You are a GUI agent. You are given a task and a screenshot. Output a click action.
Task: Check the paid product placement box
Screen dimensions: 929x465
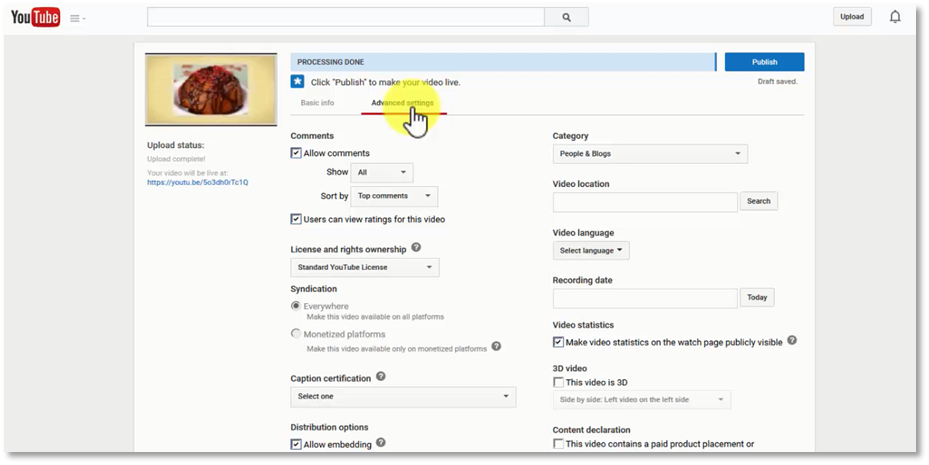[558, 444]
